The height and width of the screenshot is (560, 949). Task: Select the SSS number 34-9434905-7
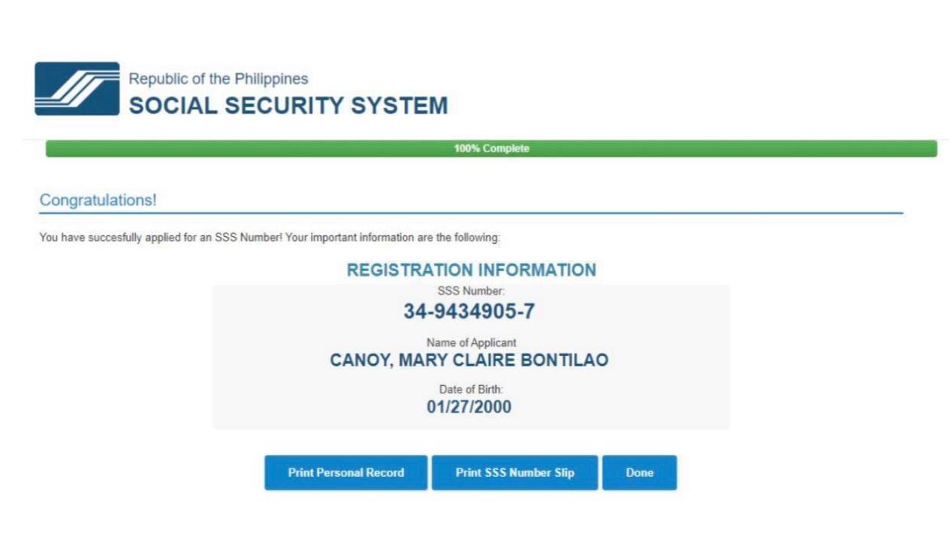pos(469,311)
